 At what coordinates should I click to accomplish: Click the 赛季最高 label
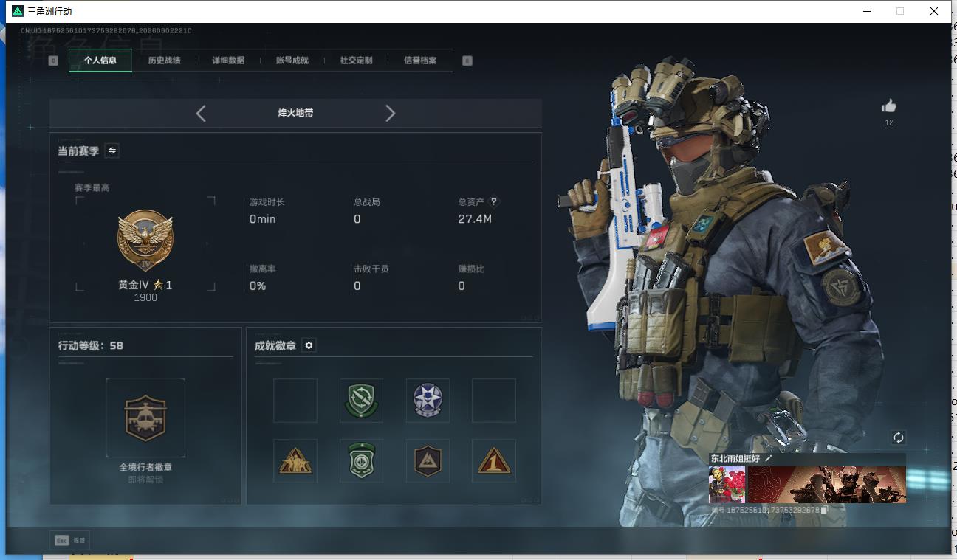[x=92, y=187]
